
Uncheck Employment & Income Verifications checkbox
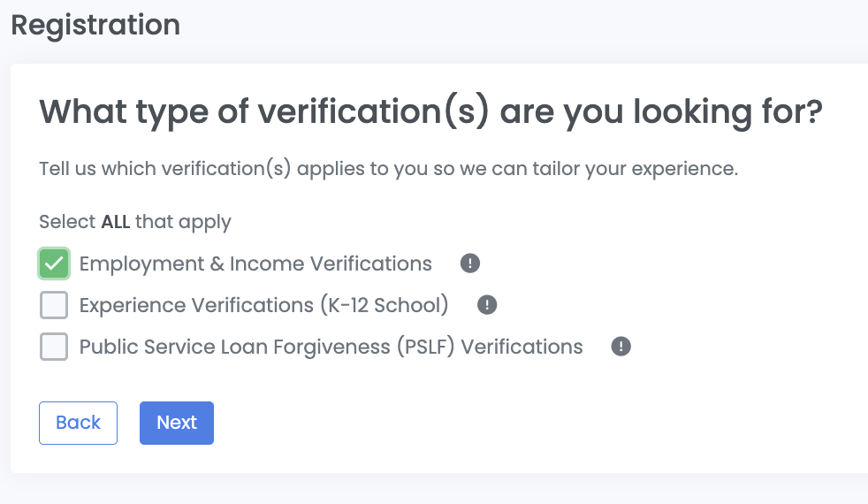click(x=54, y=263)
